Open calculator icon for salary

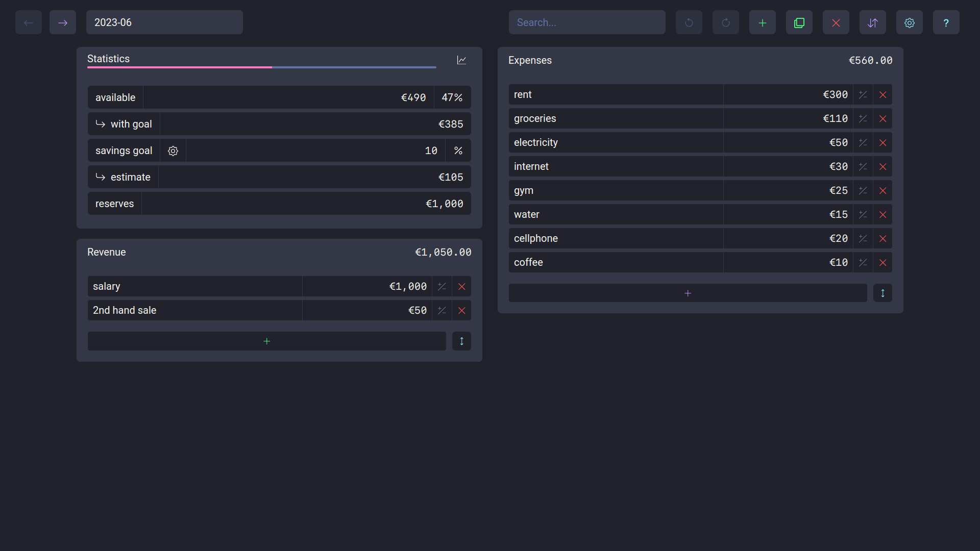point(442,286)
